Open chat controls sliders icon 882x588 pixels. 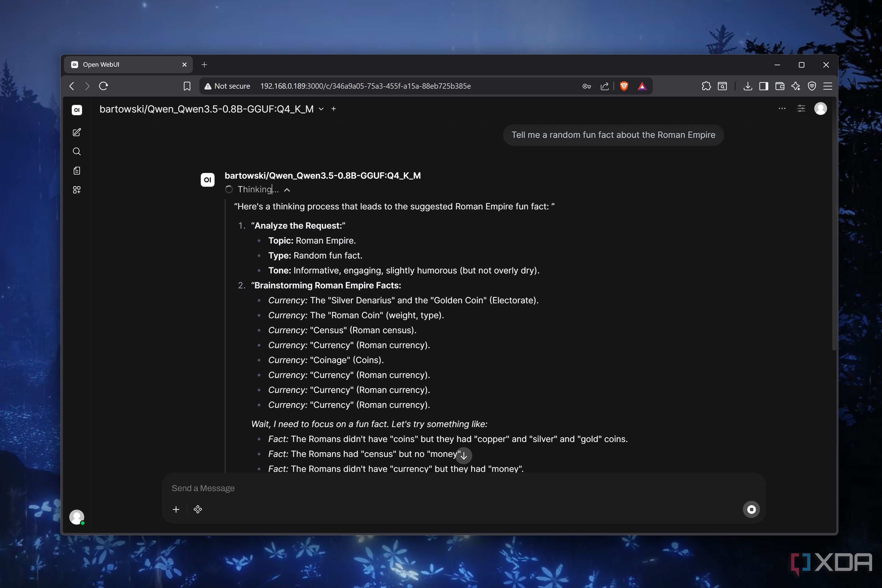pyautogui.click(x=801, y=109)
